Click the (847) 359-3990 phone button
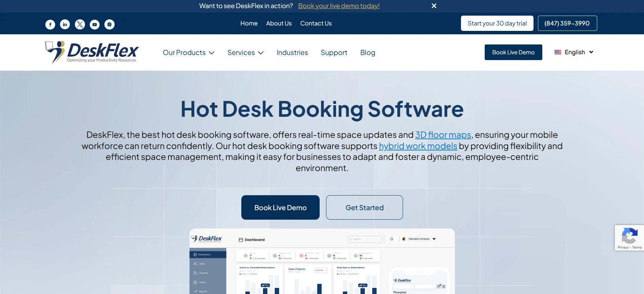Viewport: 644px width, 294px height. click(567, 23)
